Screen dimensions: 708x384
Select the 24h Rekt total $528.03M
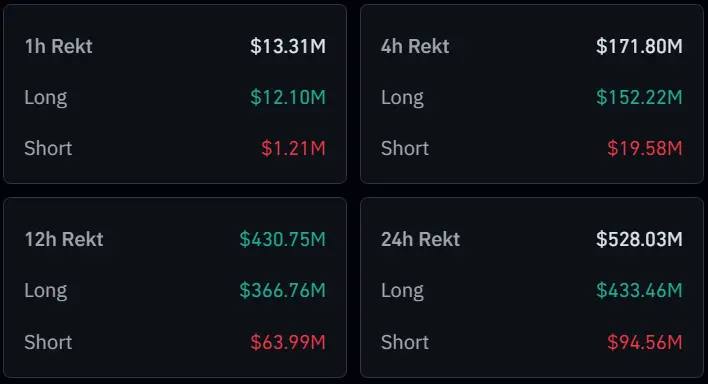click(639, 239)
